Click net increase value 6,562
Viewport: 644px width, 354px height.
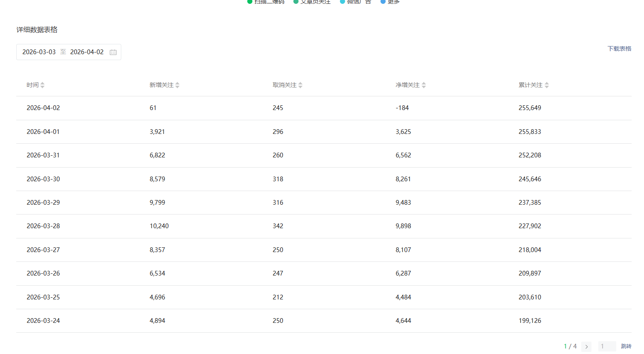403,155
